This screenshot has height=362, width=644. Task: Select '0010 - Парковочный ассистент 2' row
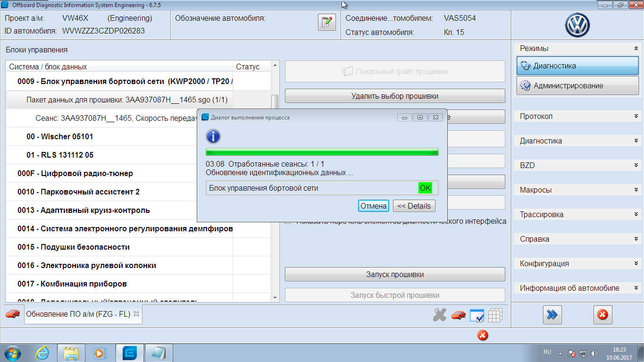(138, 192)
